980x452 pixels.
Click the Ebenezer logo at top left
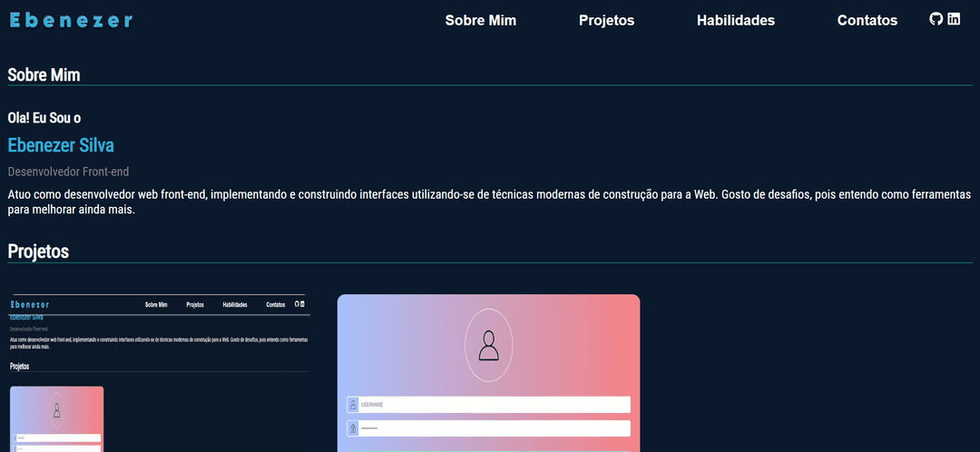click(71, 20)
